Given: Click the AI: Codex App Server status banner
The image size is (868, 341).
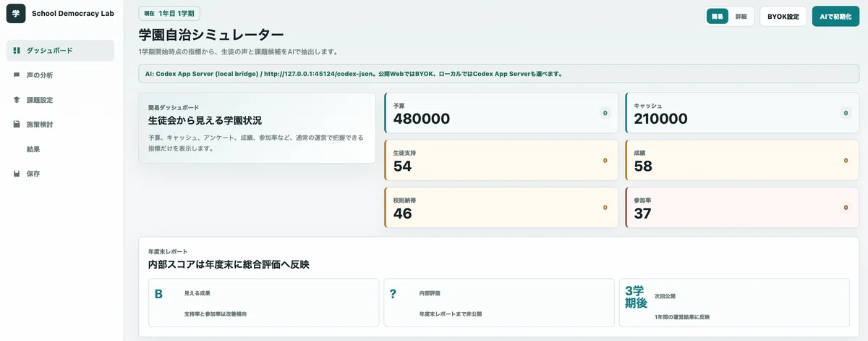Looking at the screenshot, I should point(498,74).
